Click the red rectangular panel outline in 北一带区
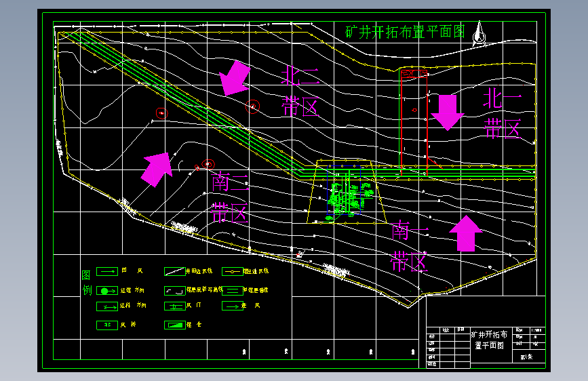This screenshot has width=588, height=381. 414,122
